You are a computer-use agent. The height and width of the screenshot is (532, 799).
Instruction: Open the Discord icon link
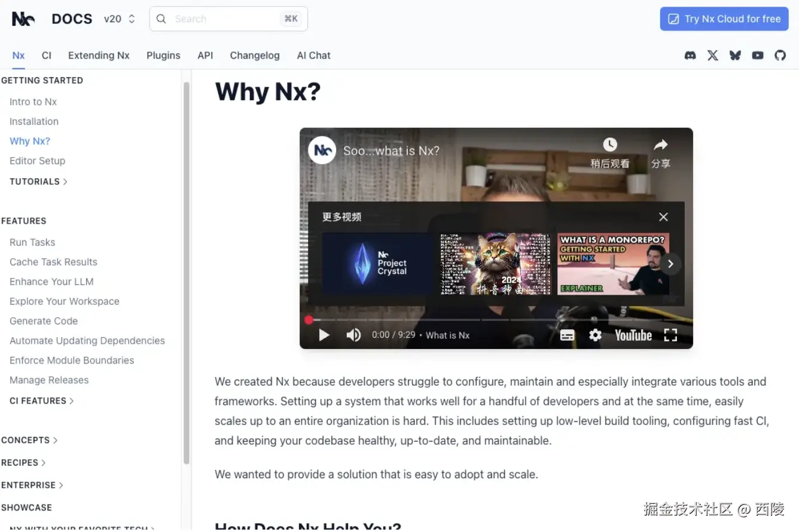pyautogui.click(x=690, y=56)
